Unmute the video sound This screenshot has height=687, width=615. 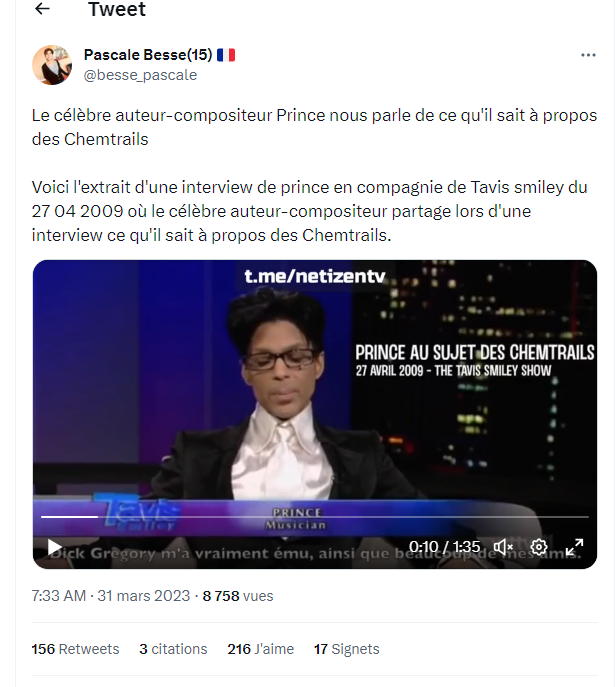click(503, 547)
